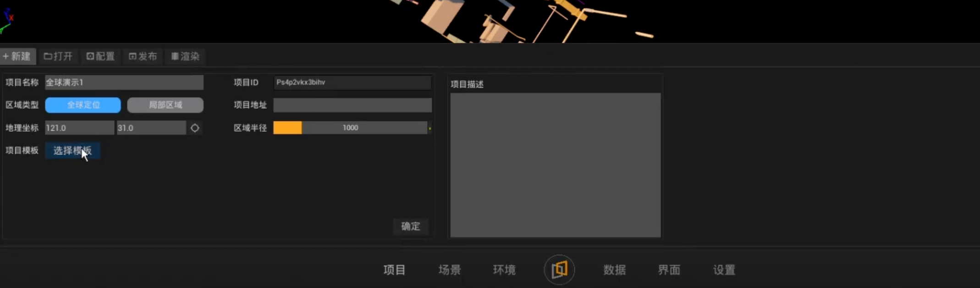This screenshot has height=288, width=980.
Task: Select the 全球定位 region type
Action: pyautogui.click(x=83, y=105)
